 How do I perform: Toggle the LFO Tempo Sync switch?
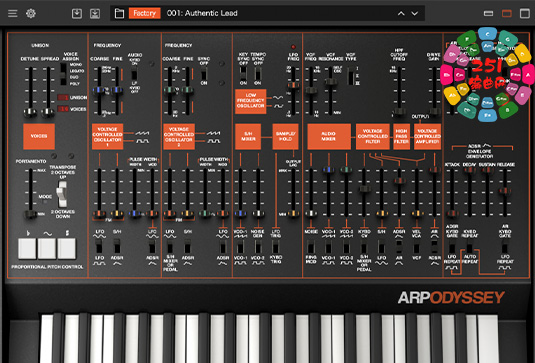[258, 74]
